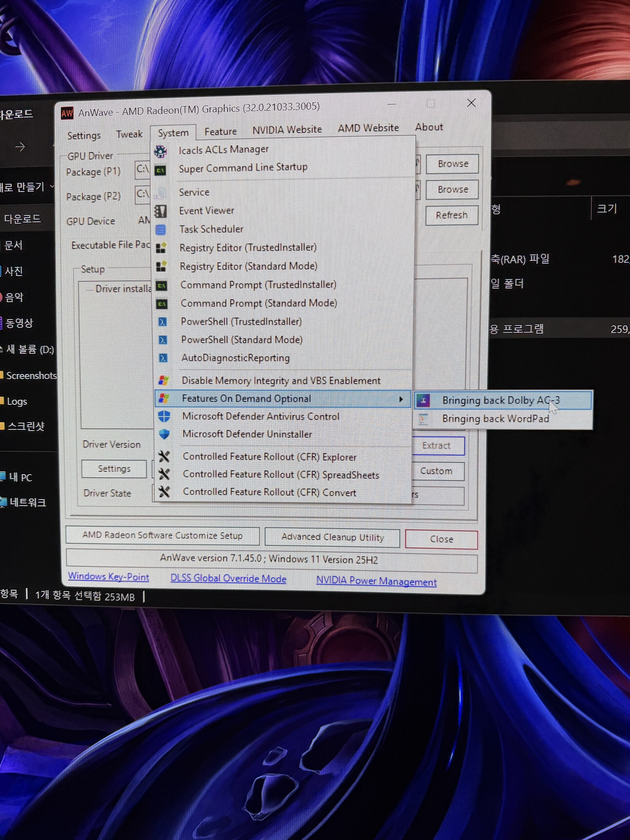
Task: Click Controlled Feature Rollout (CFR) Explorer tools icon
Action: point(164,456)
